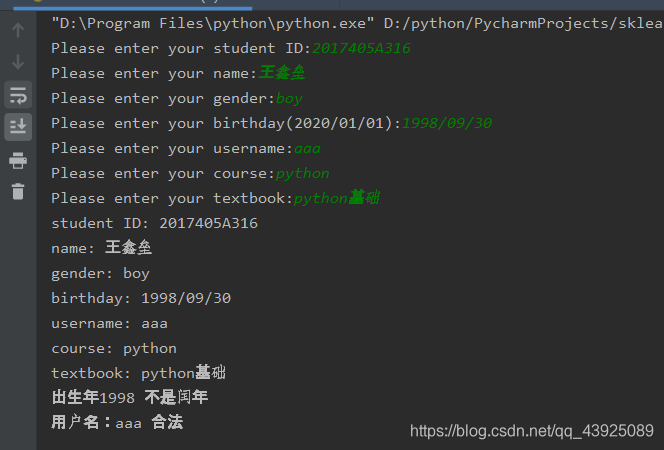Print the console output via printer icon
Viewport: 664px width, 450px height.
pyautogui.click(x=18, y=160)
